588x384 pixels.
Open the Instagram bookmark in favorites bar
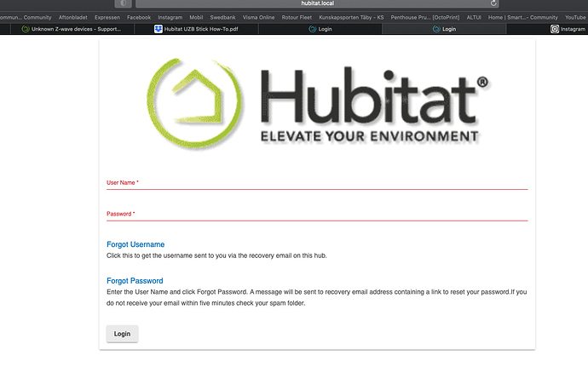click(170, 17)
